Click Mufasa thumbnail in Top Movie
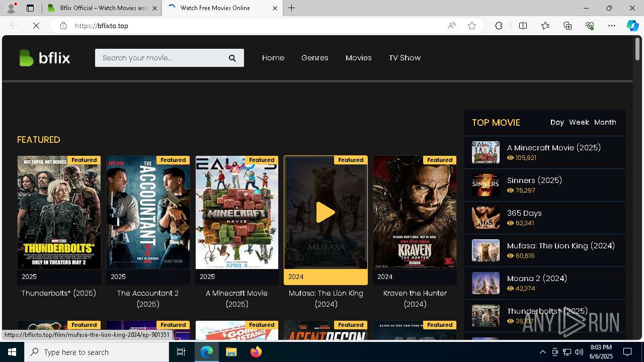The width and height of the screenshot is (644, 362). [486, 250]
